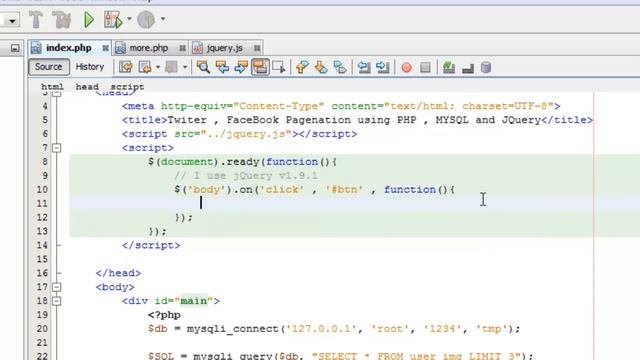Open the Forward navigation dropdown arrow

click(185, 67)
